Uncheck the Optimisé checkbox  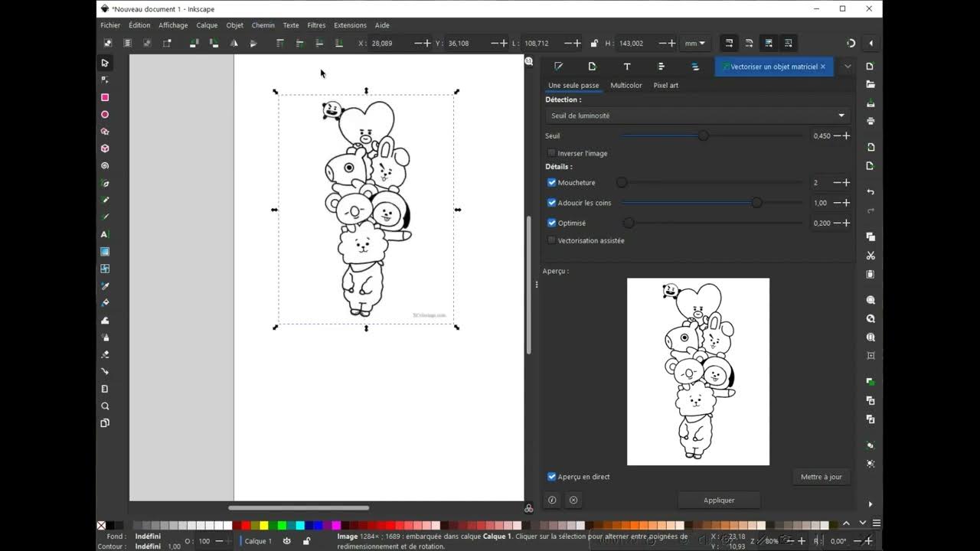551,223
